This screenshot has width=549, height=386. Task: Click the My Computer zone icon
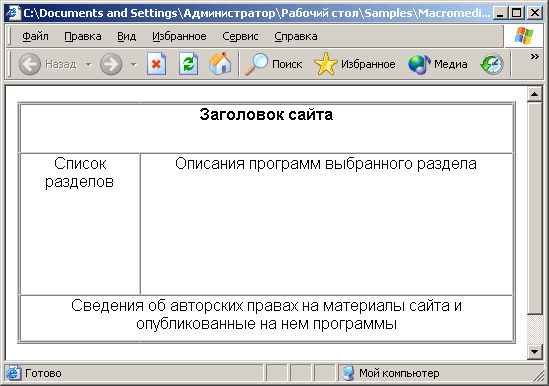pos(348,373)
